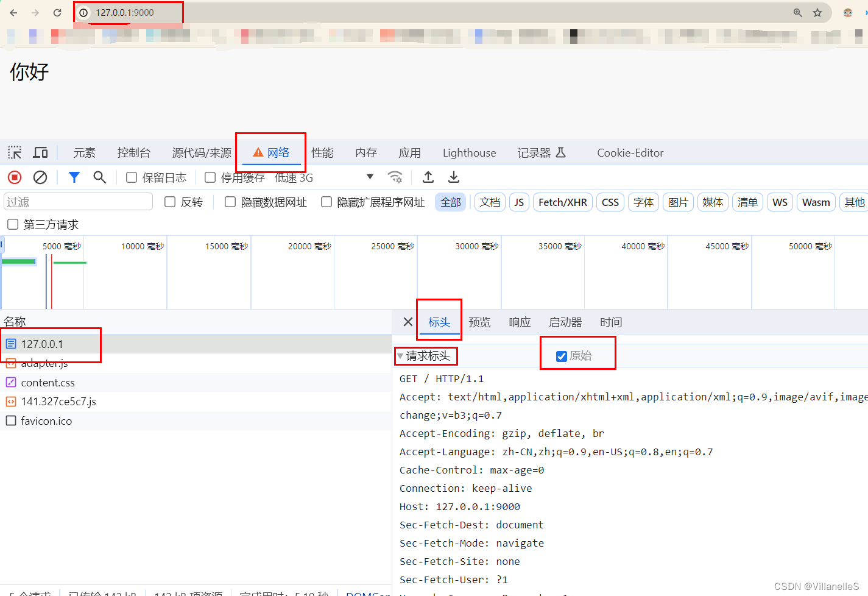Uncheck the 原始 checkbox

click(x=562, y=356)
